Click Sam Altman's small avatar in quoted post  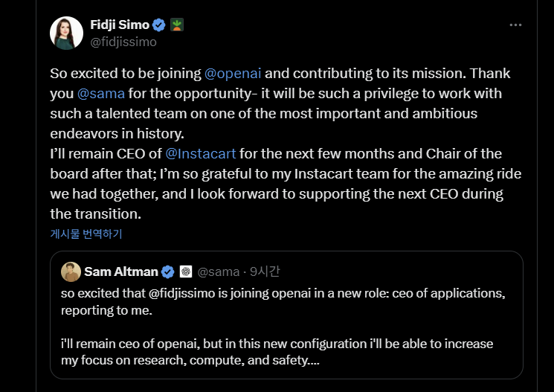[x=71, y=271]
